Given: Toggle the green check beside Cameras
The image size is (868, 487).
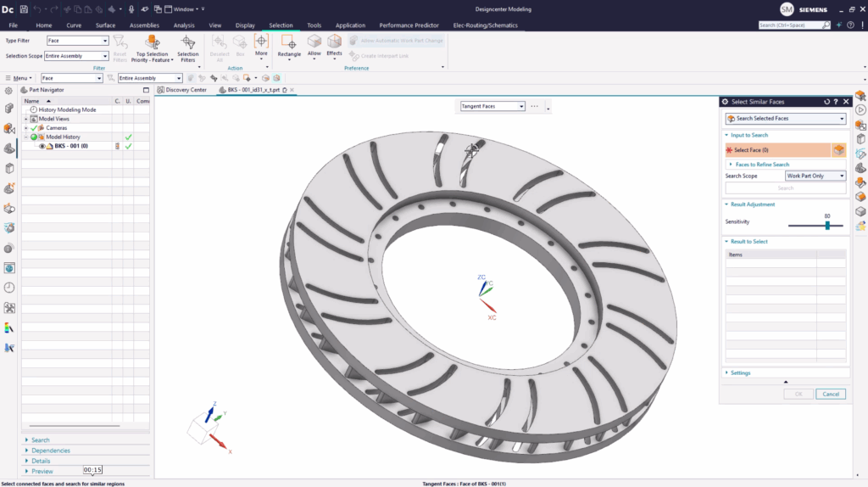Looking at the screenshot, I should point(128,127).
